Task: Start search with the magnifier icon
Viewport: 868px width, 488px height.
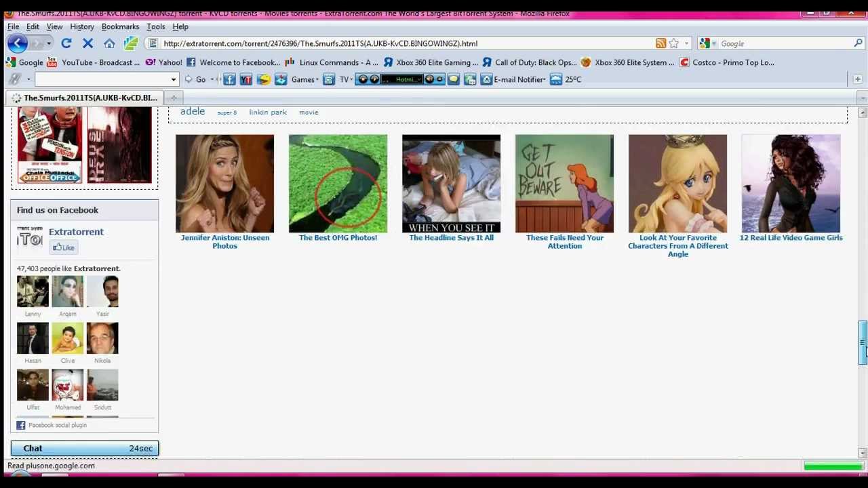Action: pyautogui.click(x=858, y=43)
